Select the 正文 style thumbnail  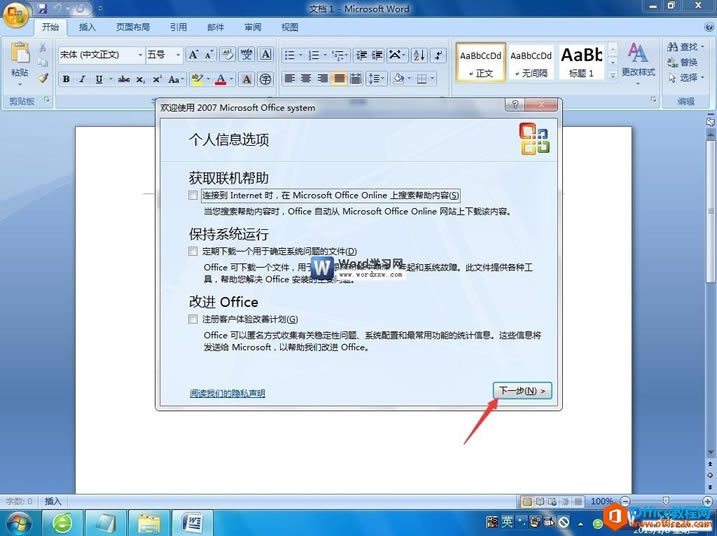click(x=481, y=62)
